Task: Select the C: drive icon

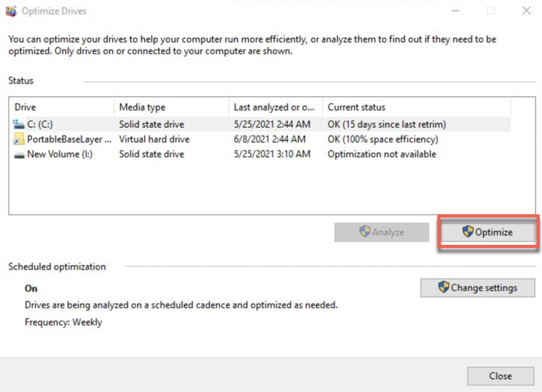Action: [19, 124]
